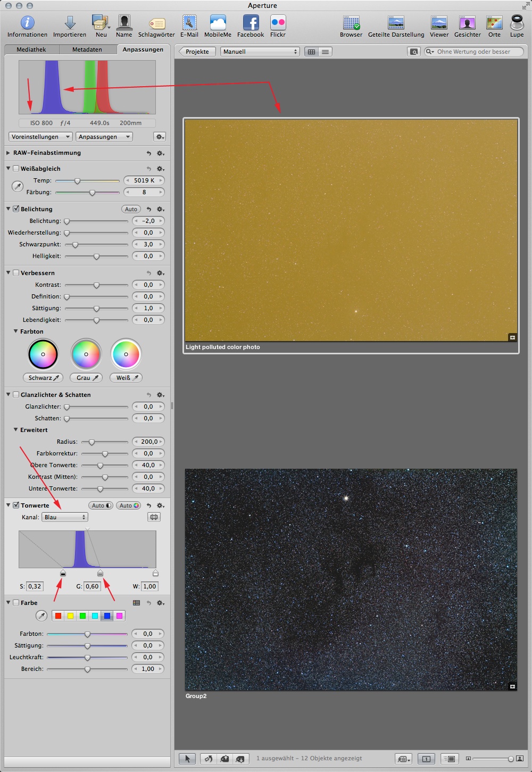Open the Informationen inspector icon
The image size is (532, 772).
tap(27, 22)
